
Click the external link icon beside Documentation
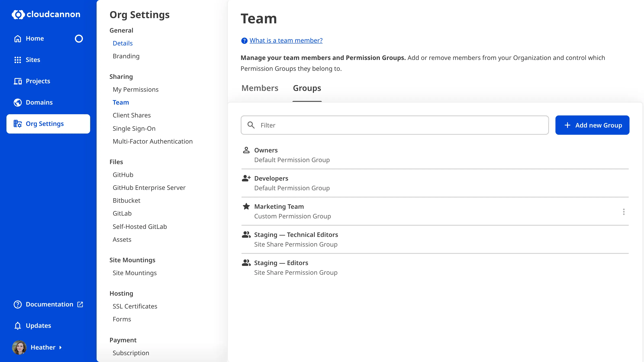pyautogui.click(x=80, y=304)
